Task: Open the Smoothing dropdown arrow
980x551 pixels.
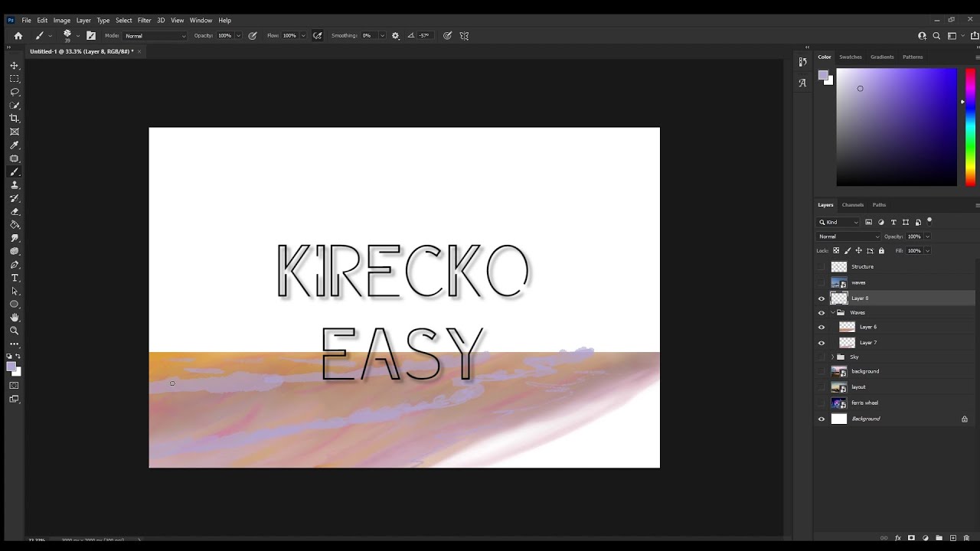Action: (x=382, y=36)
